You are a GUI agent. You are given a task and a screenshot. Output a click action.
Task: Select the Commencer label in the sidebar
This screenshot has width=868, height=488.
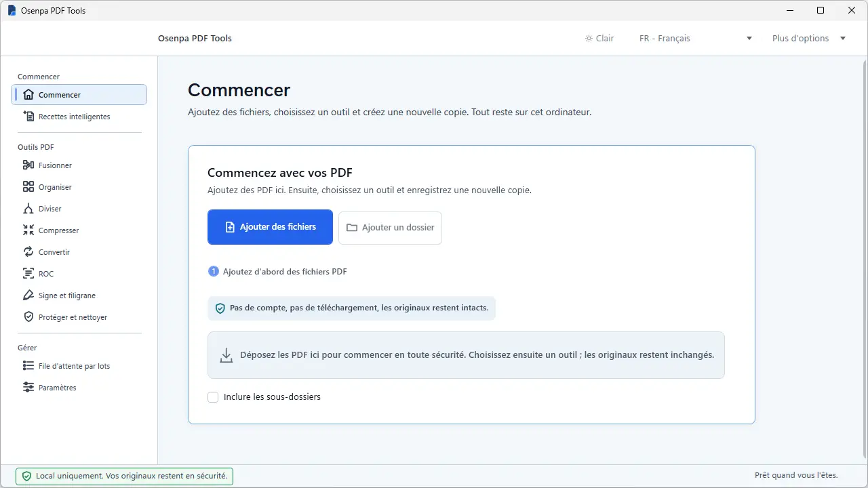tap(60, 95)
